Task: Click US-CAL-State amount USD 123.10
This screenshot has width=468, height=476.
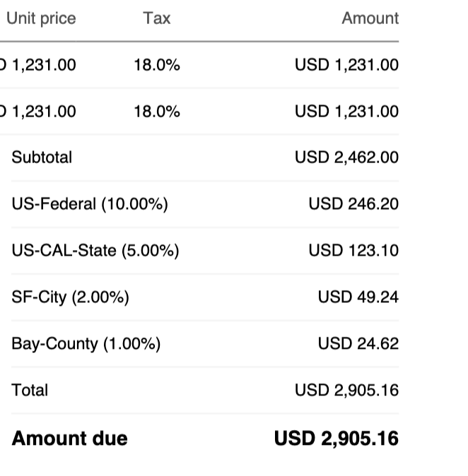Action: pyautogui.click(x=353, y=251)
